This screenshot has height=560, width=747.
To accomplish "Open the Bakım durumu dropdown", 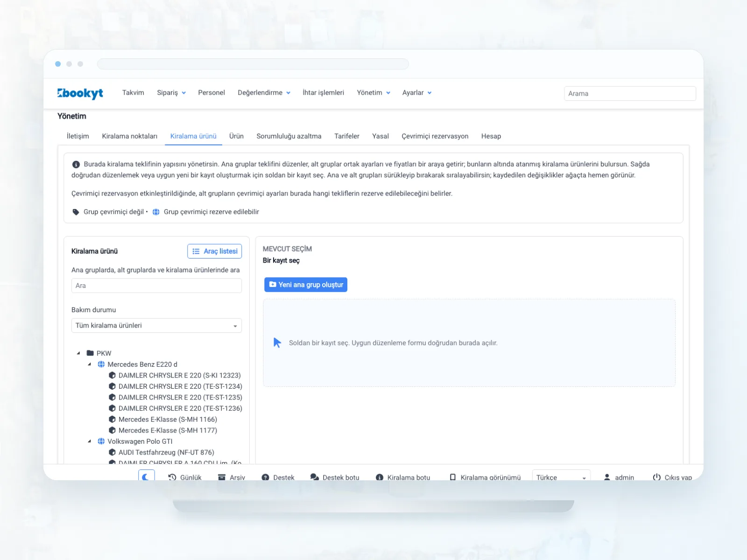I will (x=156, y=326).
